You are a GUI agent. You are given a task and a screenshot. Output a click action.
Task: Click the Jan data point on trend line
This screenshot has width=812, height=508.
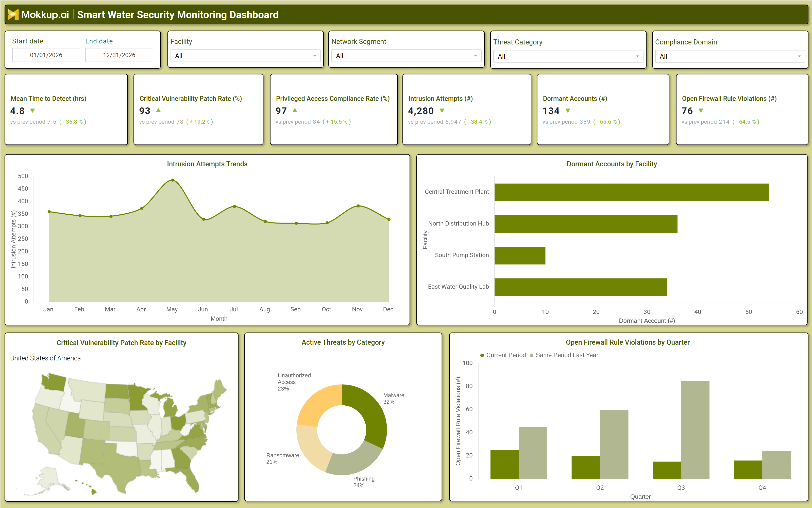point(49,212)
